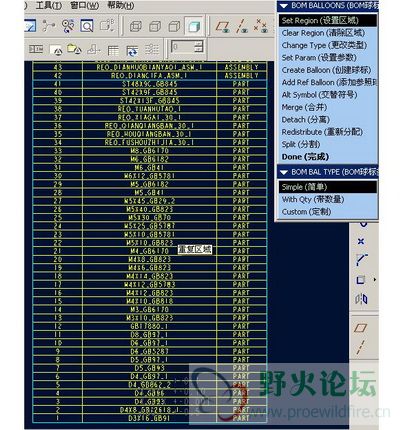
Task: Choose With Qty balloon type
Action: click(x=313, y=199)
